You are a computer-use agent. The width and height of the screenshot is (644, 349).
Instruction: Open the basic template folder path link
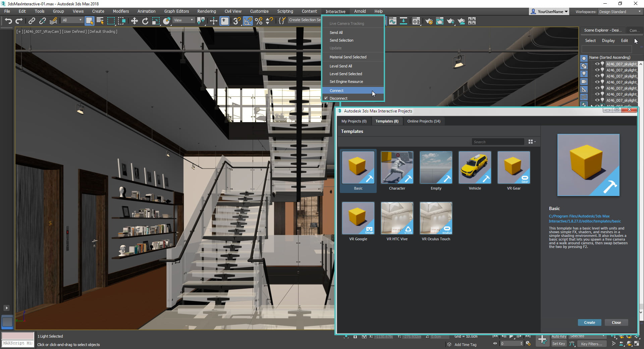(584, 218)
